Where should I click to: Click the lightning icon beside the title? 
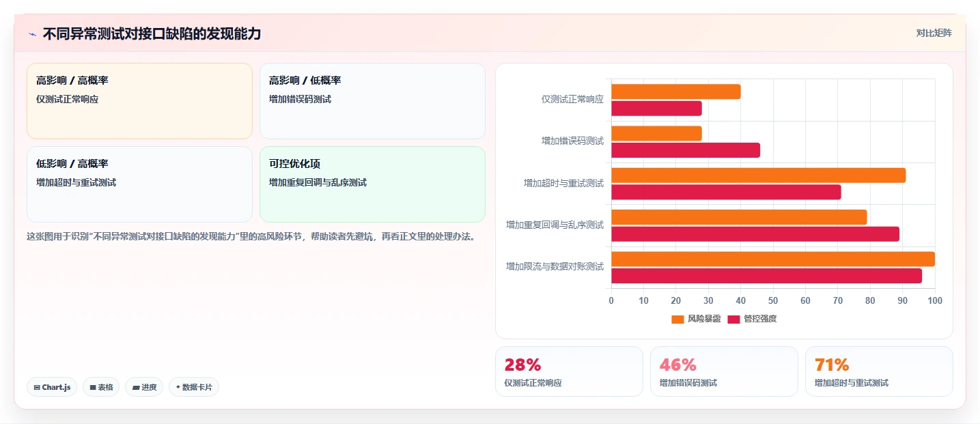pos(32,34)
